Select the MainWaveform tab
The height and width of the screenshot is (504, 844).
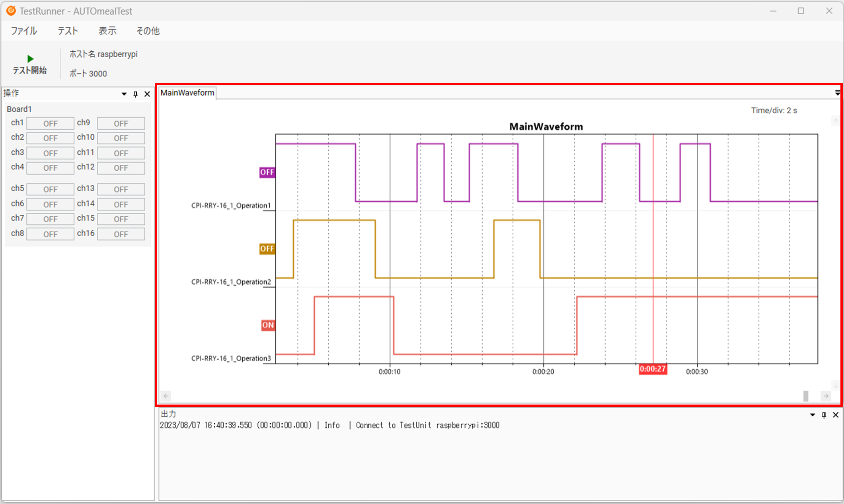point(187,93)
